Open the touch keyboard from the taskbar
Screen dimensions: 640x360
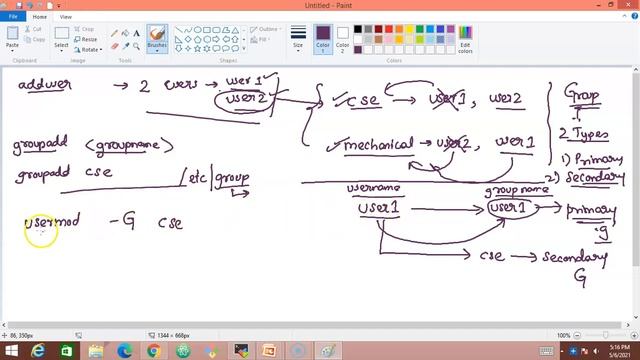pyautogui.click(x=546, y=351)
